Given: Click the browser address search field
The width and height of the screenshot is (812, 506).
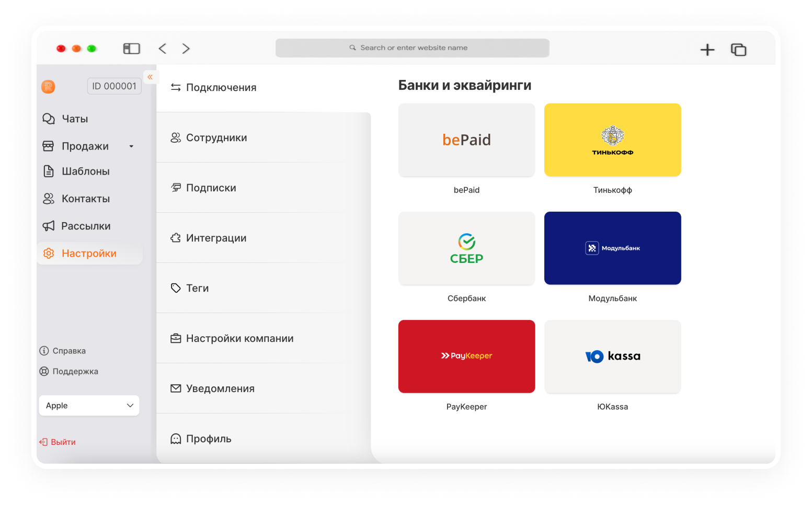Looking at the screenshot, I should (412, 48).
